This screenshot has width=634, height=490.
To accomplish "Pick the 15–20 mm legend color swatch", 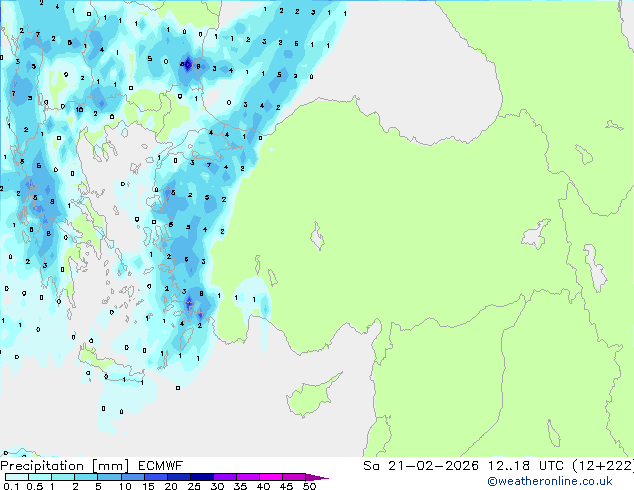I will tap(156, 477).
